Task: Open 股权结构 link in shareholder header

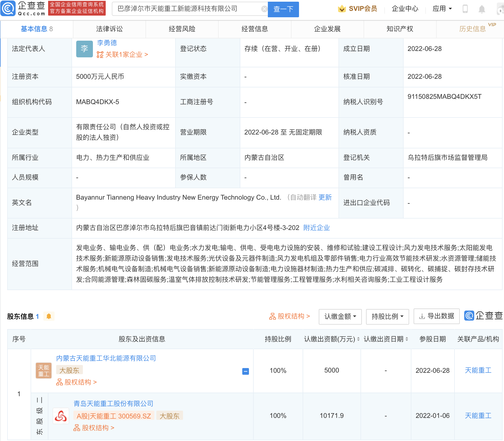Action: [x=289, y=316]
